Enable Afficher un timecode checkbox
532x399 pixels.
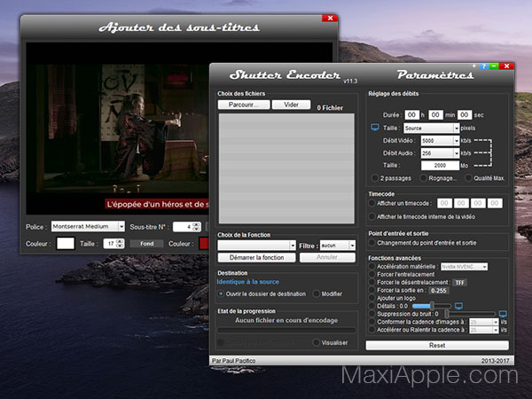[373, 203]
